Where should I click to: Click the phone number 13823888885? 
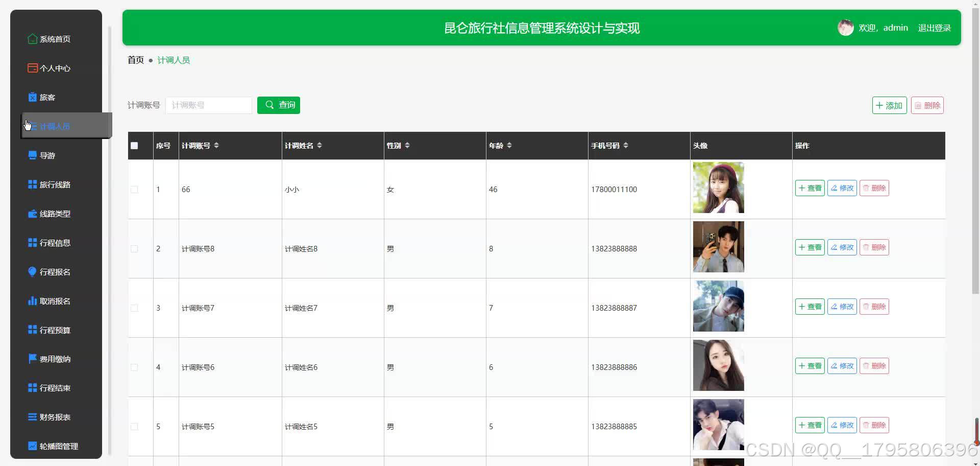tap(614, 427)
